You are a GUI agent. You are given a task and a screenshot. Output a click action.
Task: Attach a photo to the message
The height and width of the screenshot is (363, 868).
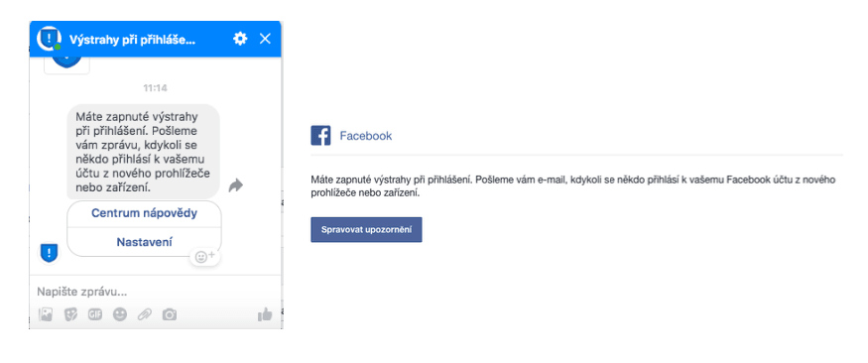pyautogui.click(x=46, y=314)
